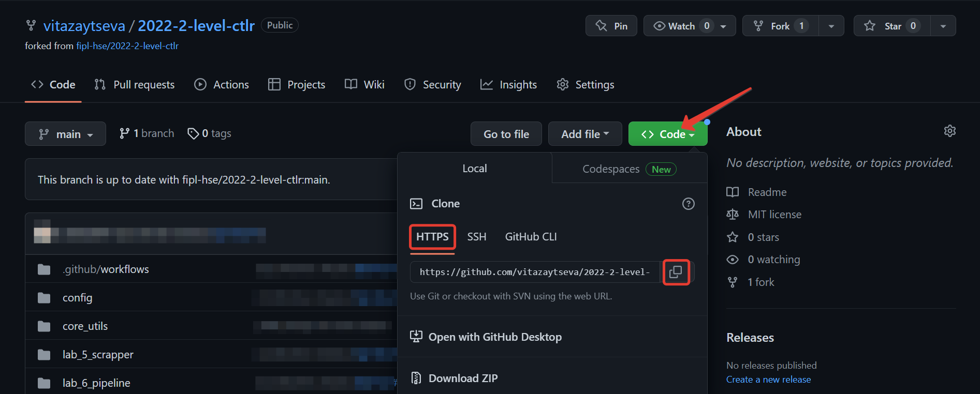Open the Releases heading link
980x394 pixels.
(x=750, y=338)
